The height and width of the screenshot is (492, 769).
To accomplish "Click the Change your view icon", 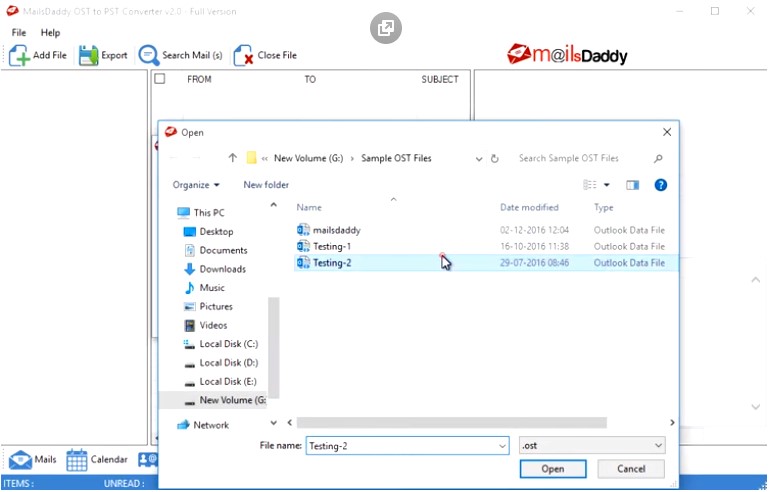I will 590,185.
